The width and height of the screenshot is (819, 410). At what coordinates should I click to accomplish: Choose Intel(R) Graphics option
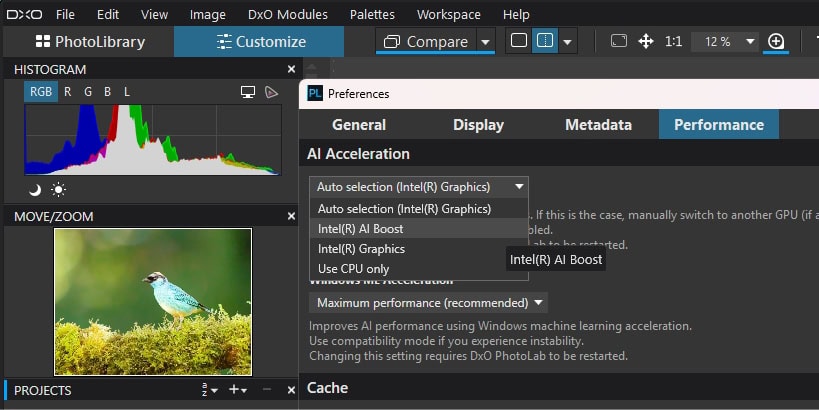tap(419, 249)
